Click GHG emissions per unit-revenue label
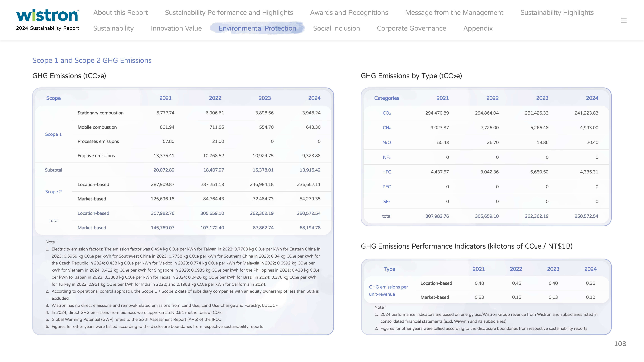 click(388, 291)
